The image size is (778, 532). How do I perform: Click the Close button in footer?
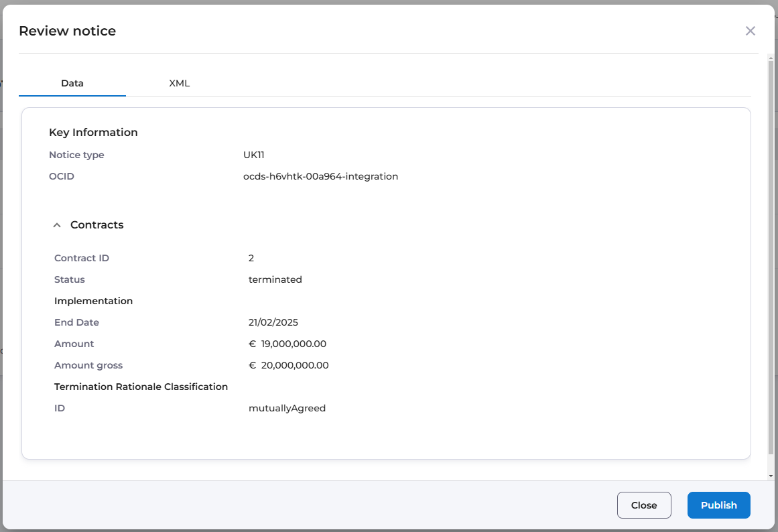(x=643, y=505)
